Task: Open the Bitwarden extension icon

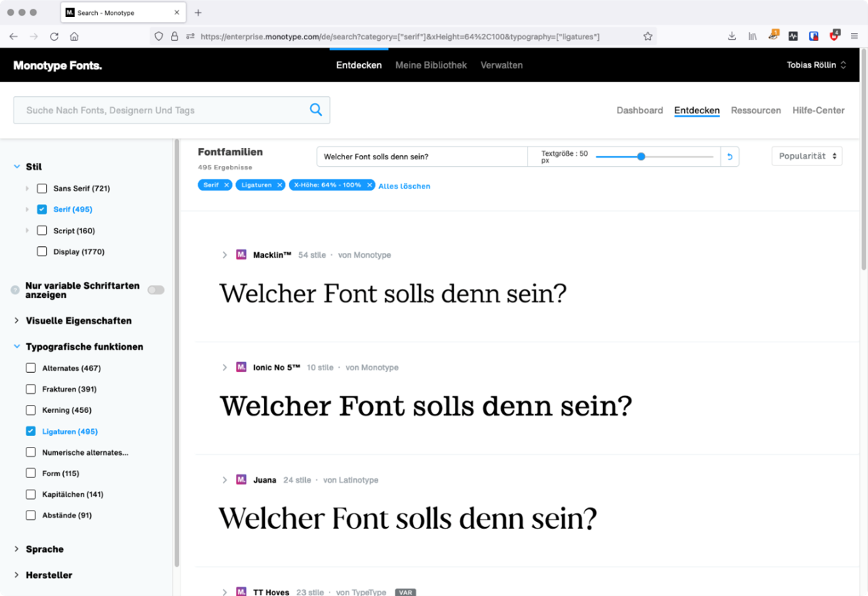Action: pos(814,37)
